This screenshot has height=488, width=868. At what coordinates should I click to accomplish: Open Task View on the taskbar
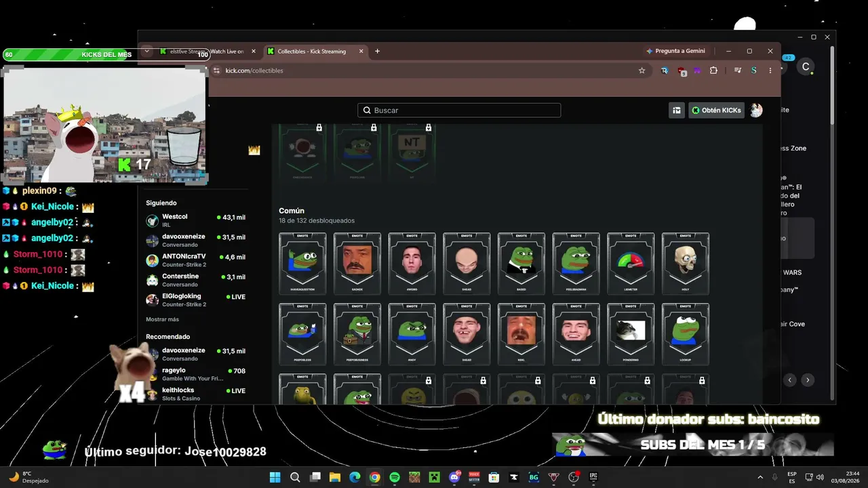click(315, 477)
